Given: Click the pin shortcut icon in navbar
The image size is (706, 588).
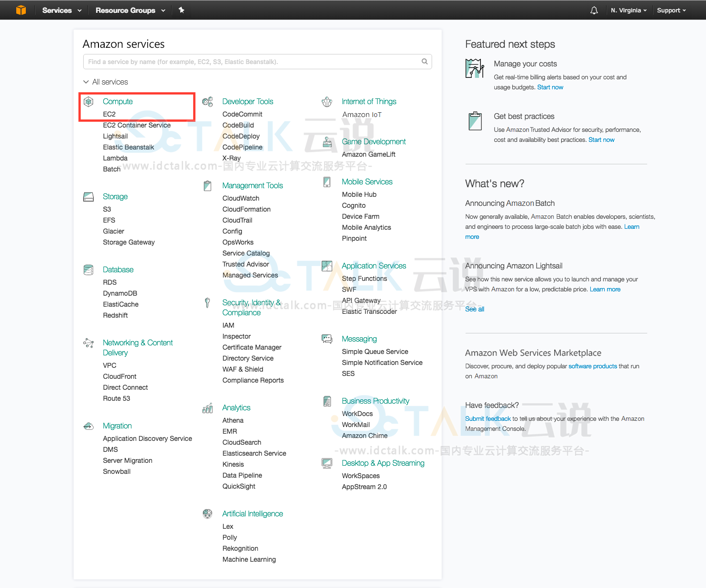Looking at the screenshot, I should click(182, 10).
